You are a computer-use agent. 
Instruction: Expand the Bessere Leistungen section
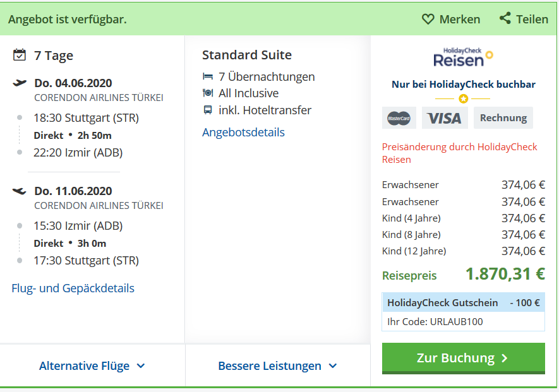[278, 365]
